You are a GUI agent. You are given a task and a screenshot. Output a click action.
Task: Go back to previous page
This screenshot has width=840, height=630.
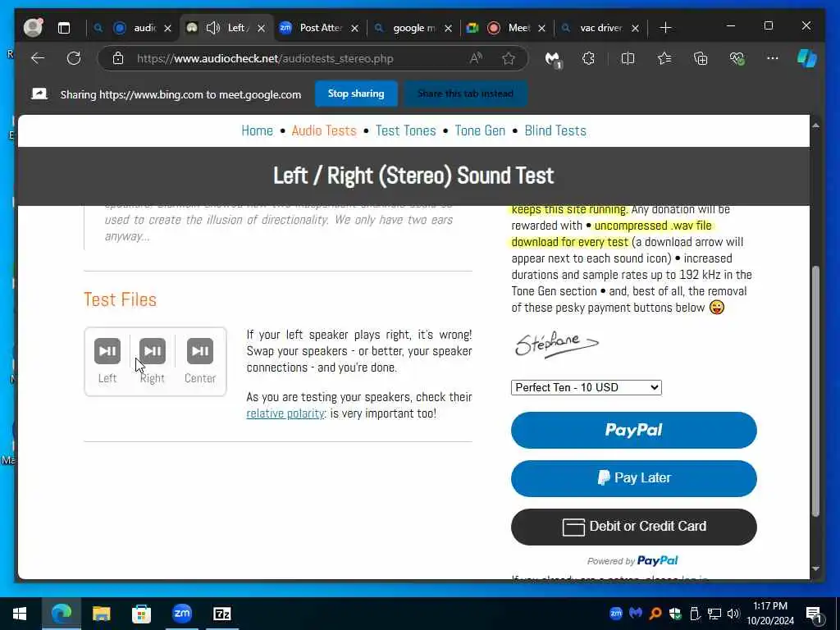coord(38,58)
